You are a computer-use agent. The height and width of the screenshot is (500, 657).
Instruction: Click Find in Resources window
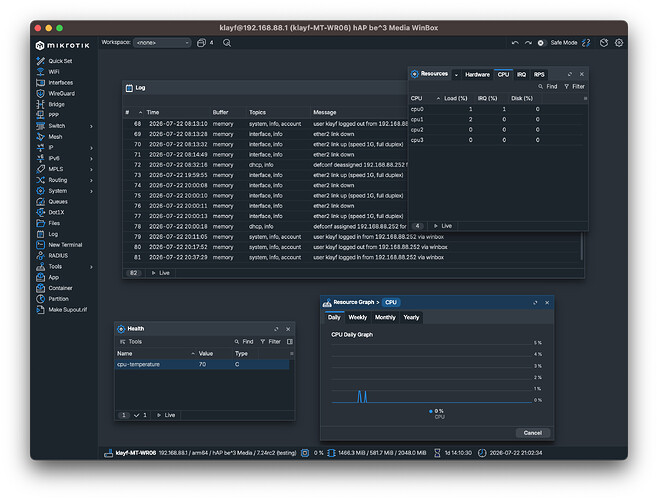pos(548,86)
